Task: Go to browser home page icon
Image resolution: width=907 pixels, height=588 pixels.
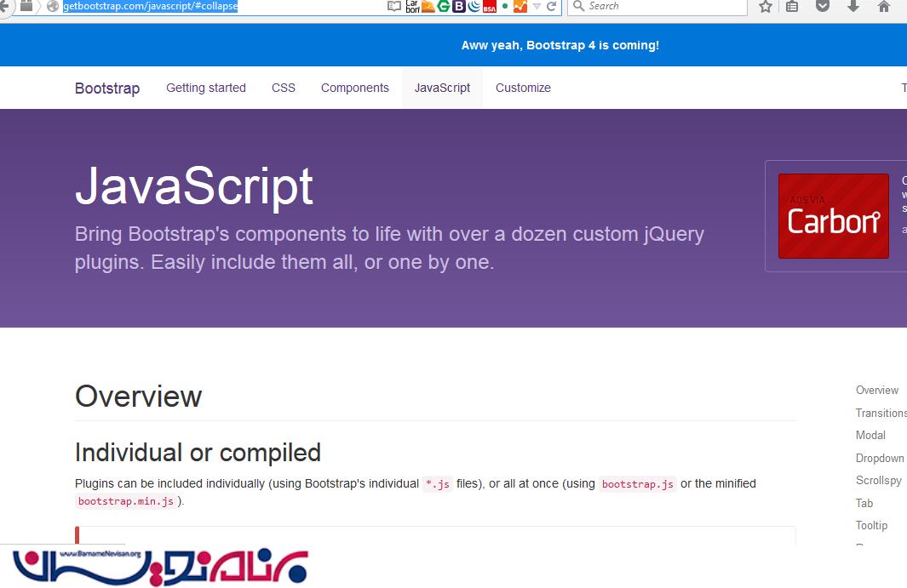Action: pos(883,7)
